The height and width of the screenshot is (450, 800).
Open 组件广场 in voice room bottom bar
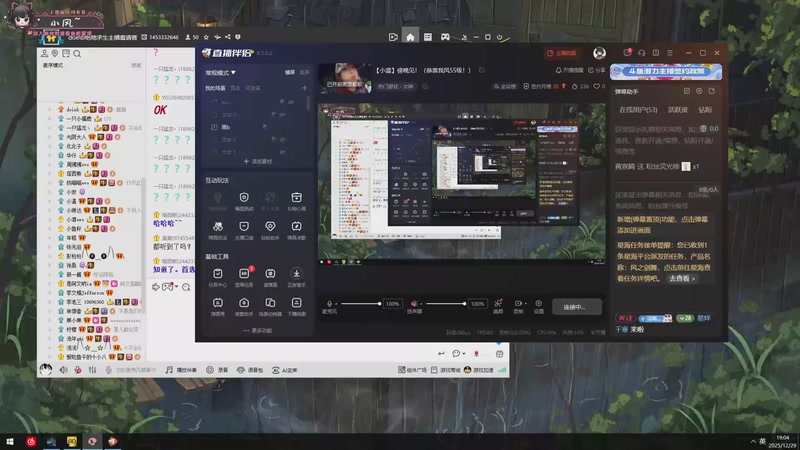pyautogui.click(x=412, y=370)
